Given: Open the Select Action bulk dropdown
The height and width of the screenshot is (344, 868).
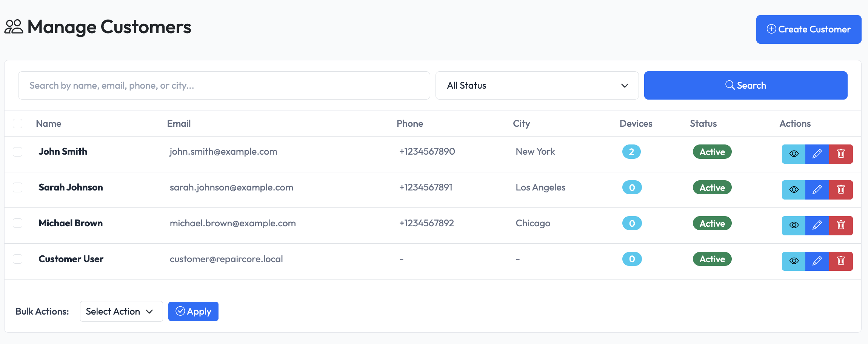Looking at the screenshot, I should coord(121,311).
